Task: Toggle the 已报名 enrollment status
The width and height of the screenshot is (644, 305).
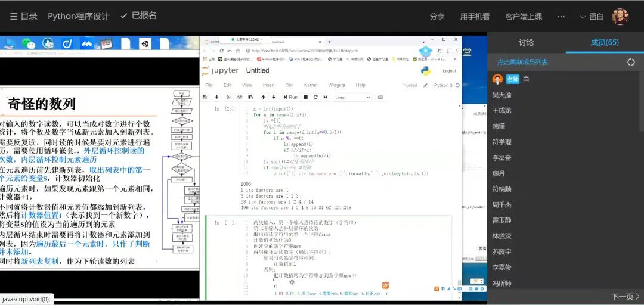Action: [138, 16]
